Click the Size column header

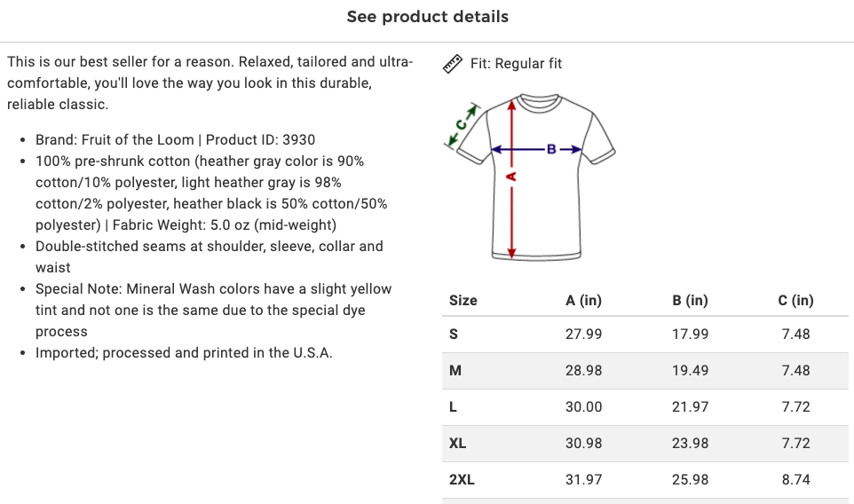[463, 300]
